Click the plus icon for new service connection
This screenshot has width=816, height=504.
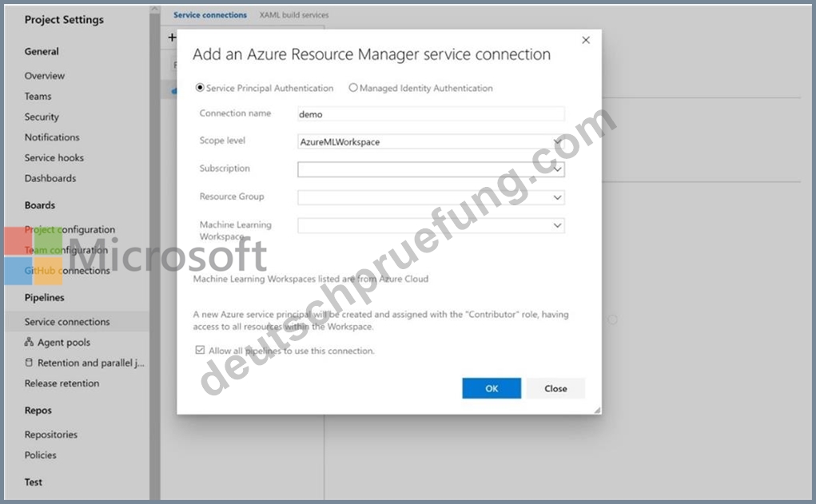pyautogui.click(x=172, y=38)
